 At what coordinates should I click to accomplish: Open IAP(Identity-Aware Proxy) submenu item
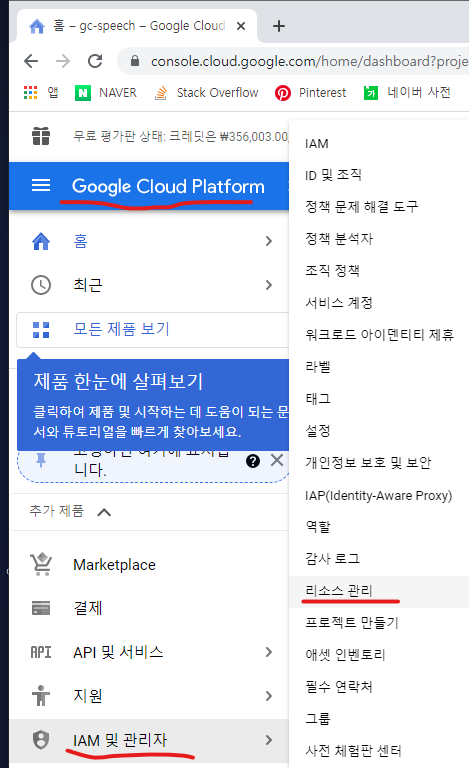[x=379, y=495]
